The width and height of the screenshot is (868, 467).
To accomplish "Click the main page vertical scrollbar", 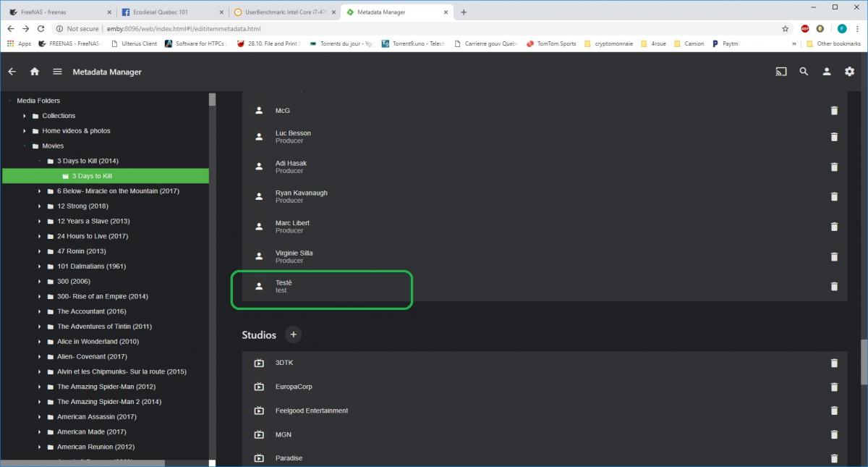I will tap(864, 362).
